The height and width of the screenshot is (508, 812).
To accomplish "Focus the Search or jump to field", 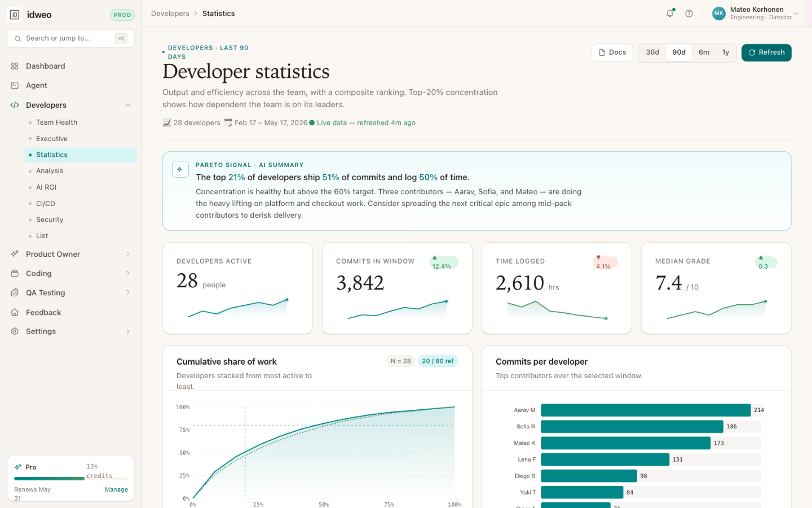I will [x=70, y=38].
